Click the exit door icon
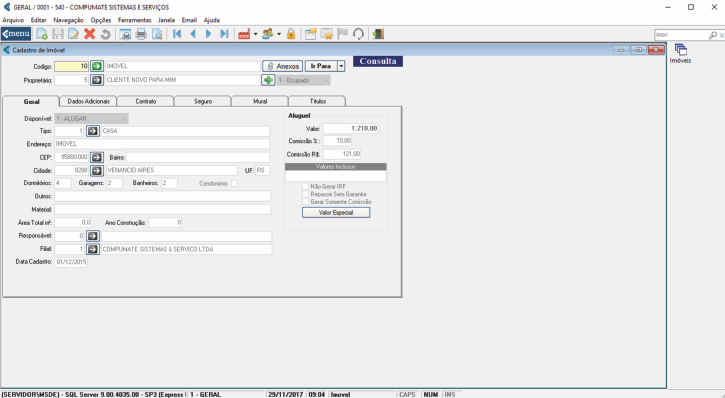This screenshot has height=398, width=725. (x=378, y=34)
